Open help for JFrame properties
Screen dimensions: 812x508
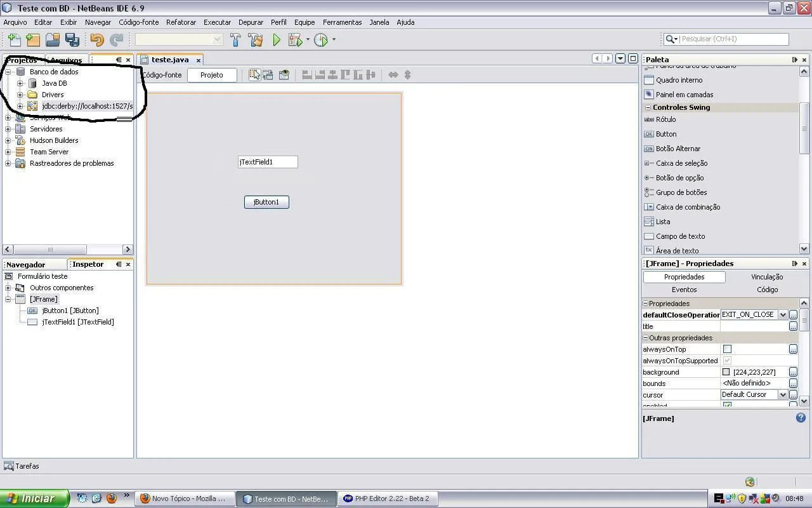tap(801, 418)
